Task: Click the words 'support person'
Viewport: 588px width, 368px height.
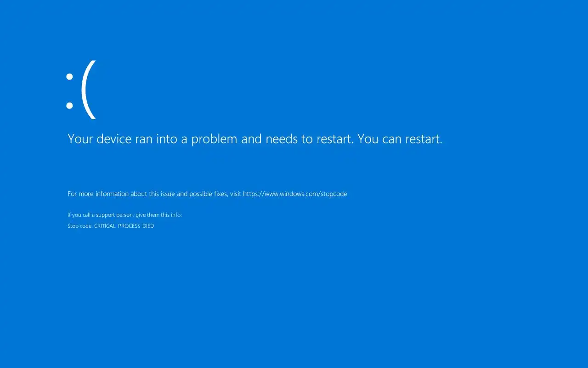Action: tap(115, 215)
